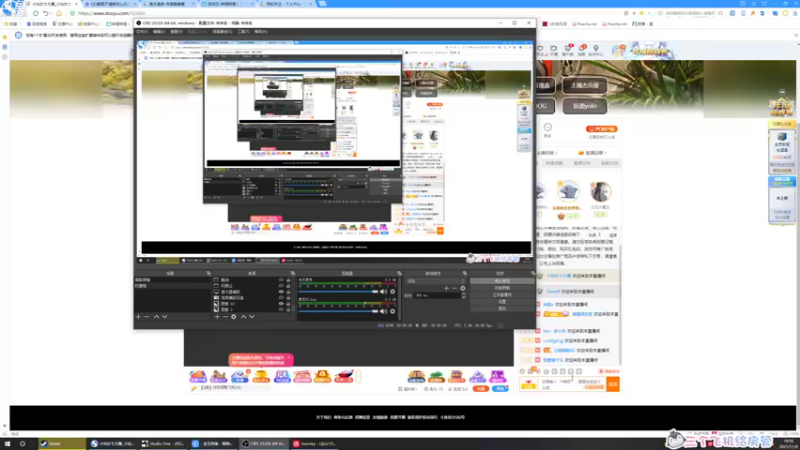800x450 pixels.
Task: Pop out the OBS Sources dock
Action: coord(292,273)
